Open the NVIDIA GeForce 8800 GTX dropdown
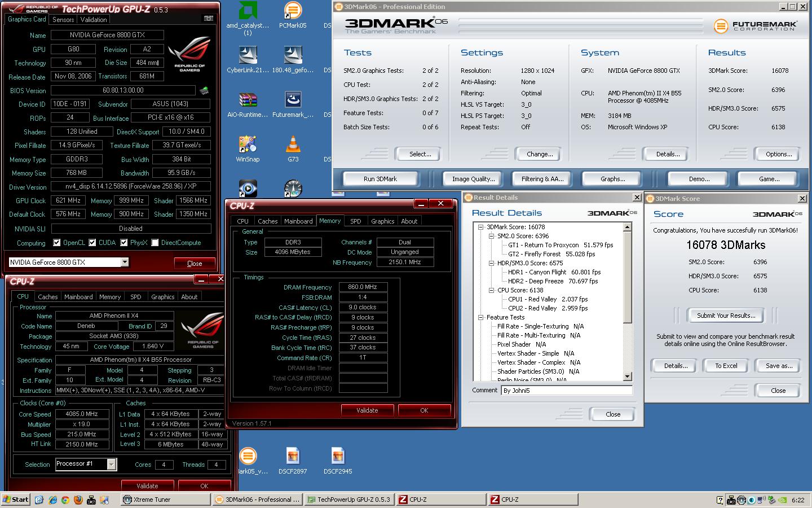Viewport: 812px width, 508px height. point(125,262)
